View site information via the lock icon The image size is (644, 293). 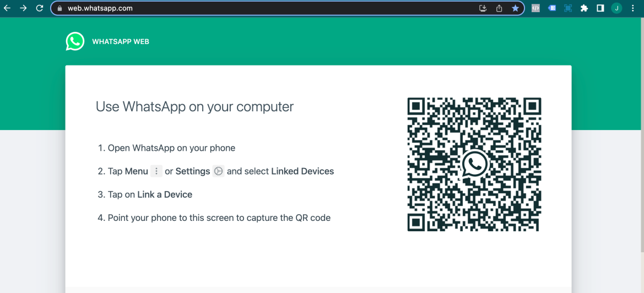[x=60, y=8]
